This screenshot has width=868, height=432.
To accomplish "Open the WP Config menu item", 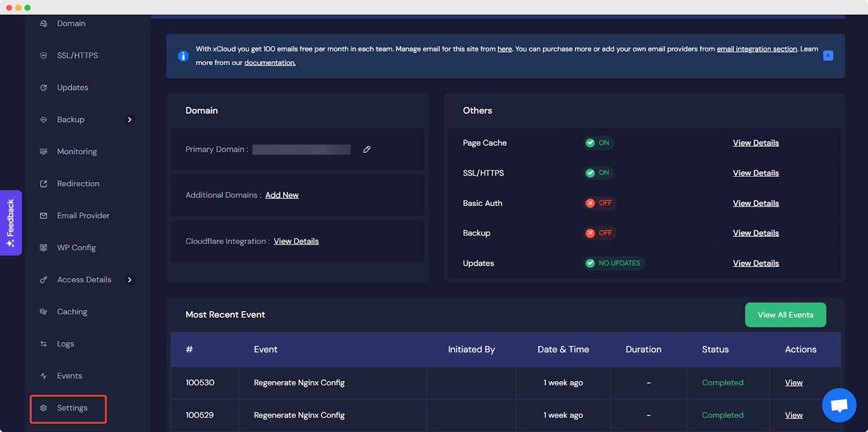I will [x=76, y=248].
